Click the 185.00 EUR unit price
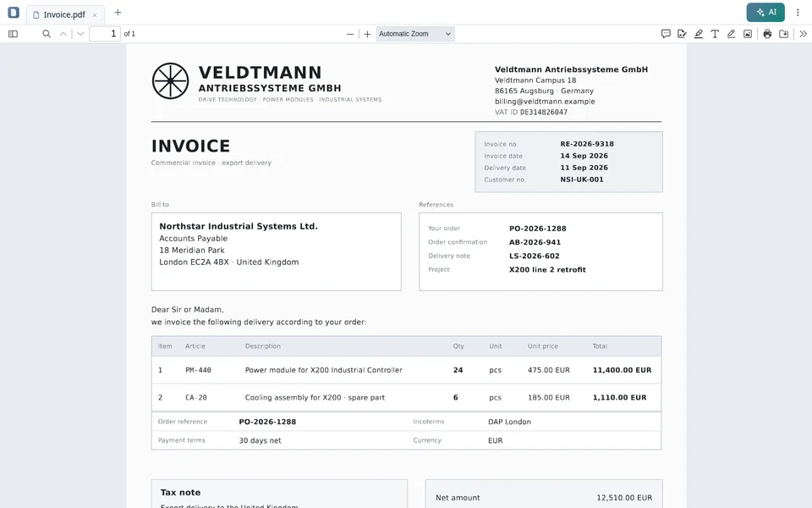The width and height of the screenshot is (812, 508). (x=548, y=398)
